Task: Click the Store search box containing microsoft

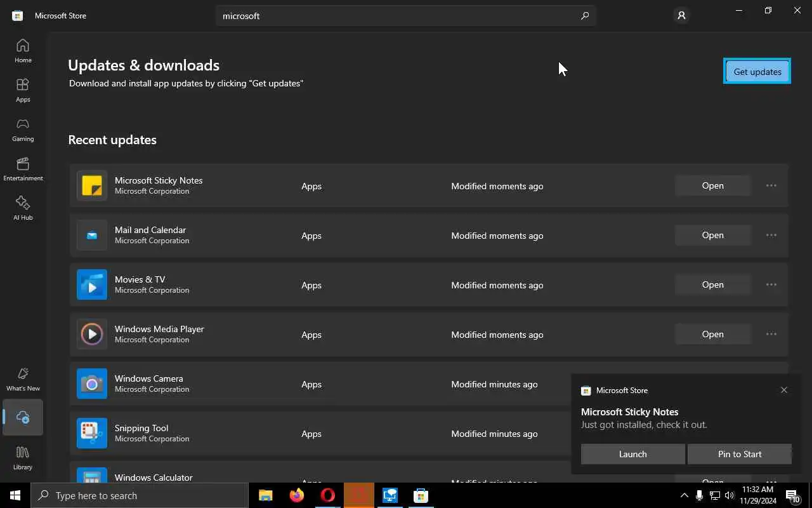Action: tap(406, 16)
